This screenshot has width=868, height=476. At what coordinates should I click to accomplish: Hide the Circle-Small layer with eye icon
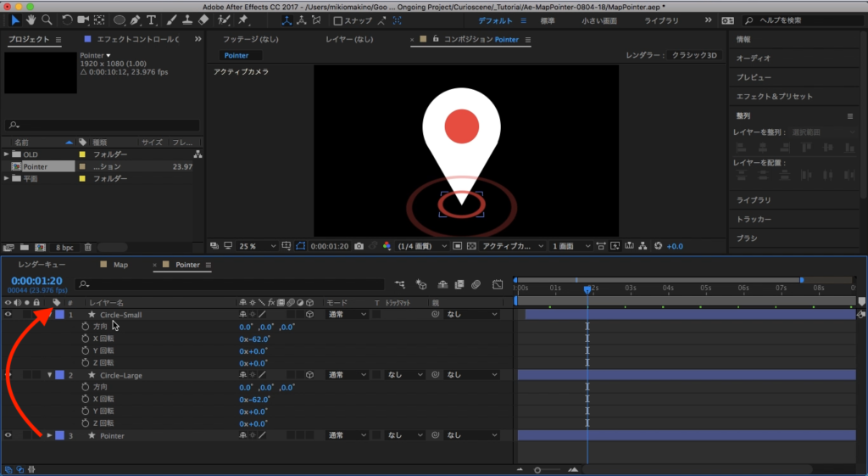tap(8, 315)
